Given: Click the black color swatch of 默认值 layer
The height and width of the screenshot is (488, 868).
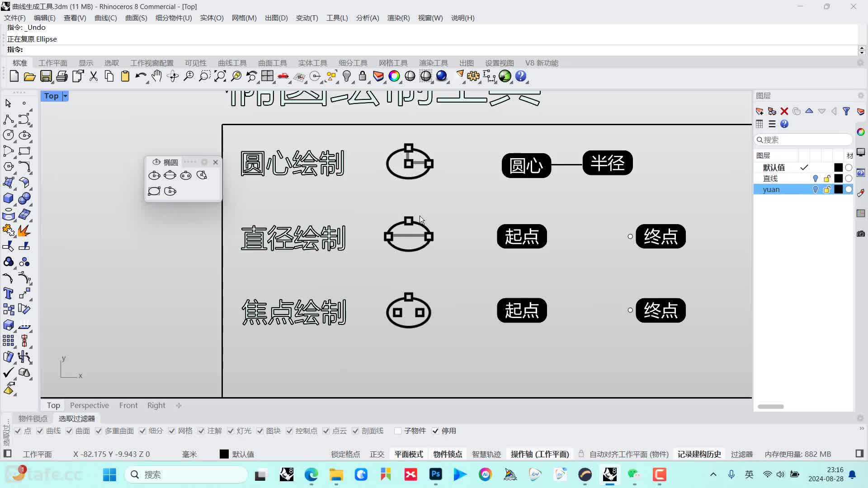Looking at the screenshot, I should coord(838,168).
